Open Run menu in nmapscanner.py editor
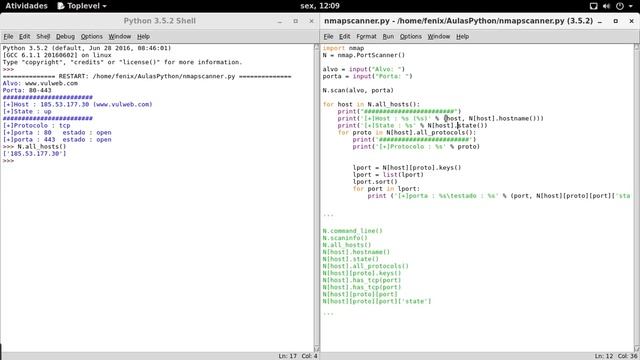This screenshot has width=640, height=360. pyautogui.click(x=388, y=36)
